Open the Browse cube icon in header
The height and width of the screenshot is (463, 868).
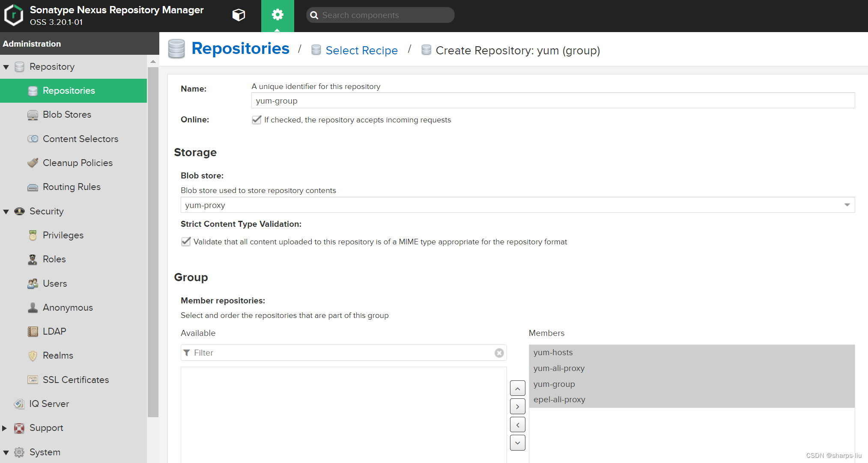tap(239, 15)
